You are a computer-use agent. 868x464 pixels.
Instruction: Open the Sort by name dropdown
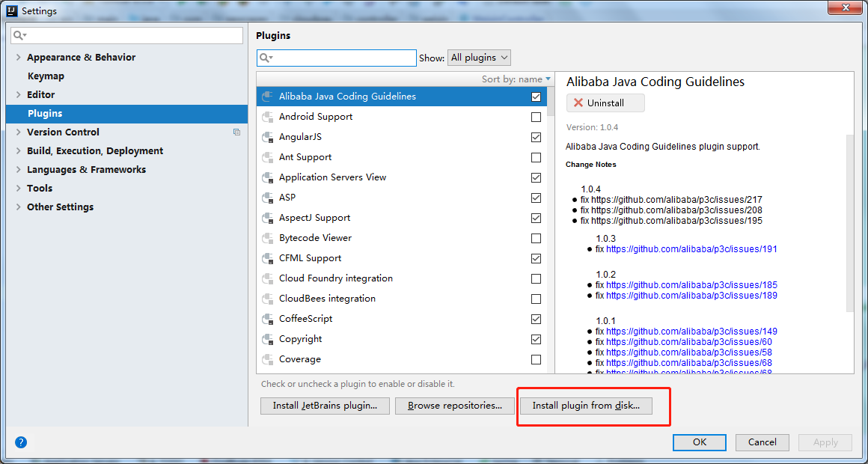tap(516, 79)
